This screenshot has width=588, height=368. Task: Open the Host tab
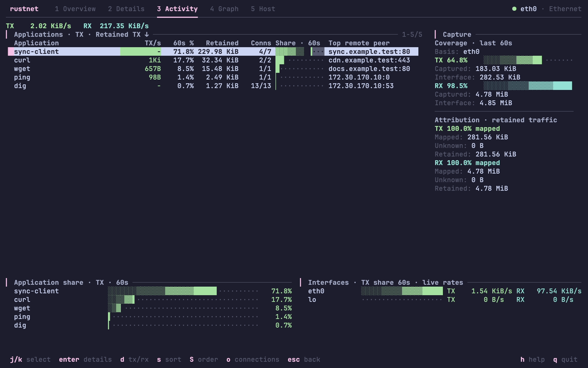tap(263, 9)
